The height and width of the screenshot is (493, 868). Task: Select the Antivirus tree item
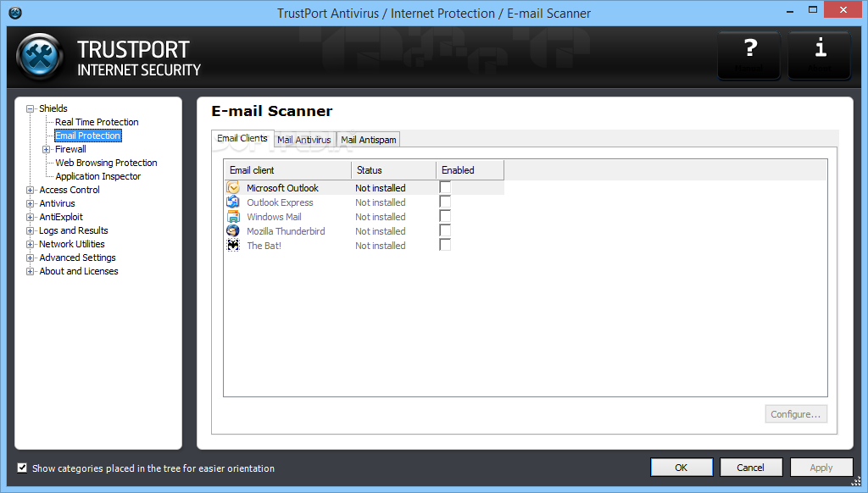(57, 203)
